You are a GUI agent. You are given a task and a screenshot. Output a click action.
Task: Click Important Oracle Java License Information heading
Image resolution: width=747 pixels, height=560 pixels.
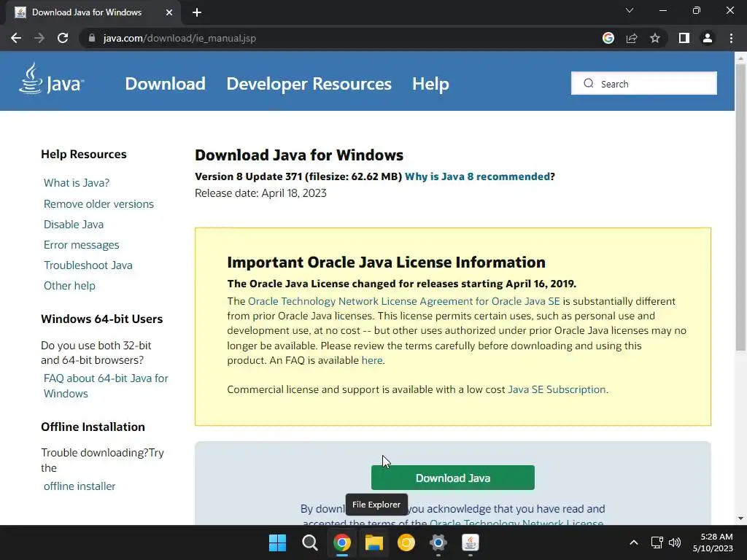[x=387, y=262]
